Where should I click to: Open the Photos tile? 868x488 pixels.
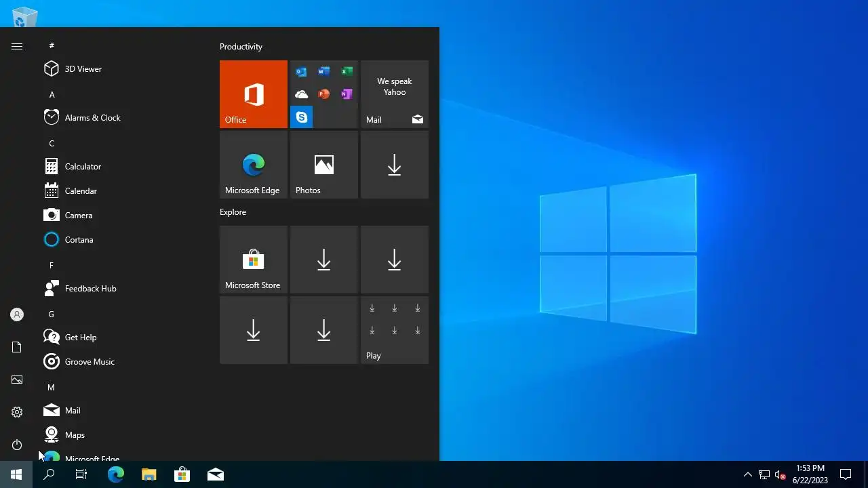(x=324, y=165)
